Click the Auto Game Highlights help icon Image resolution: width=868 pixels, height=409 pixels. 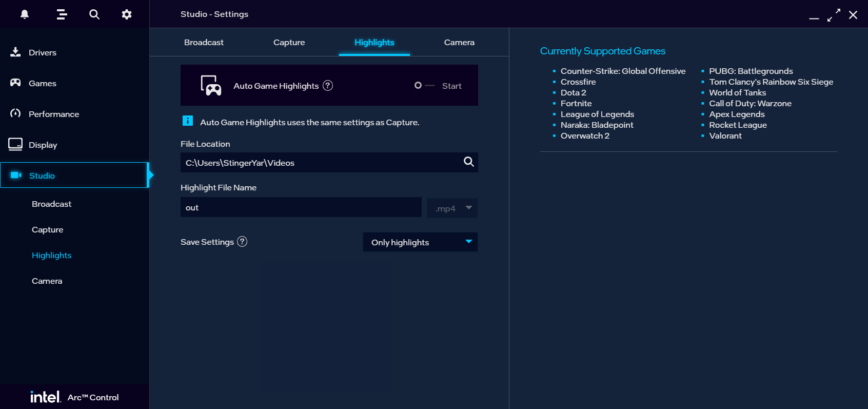click(x=328, y=86)
